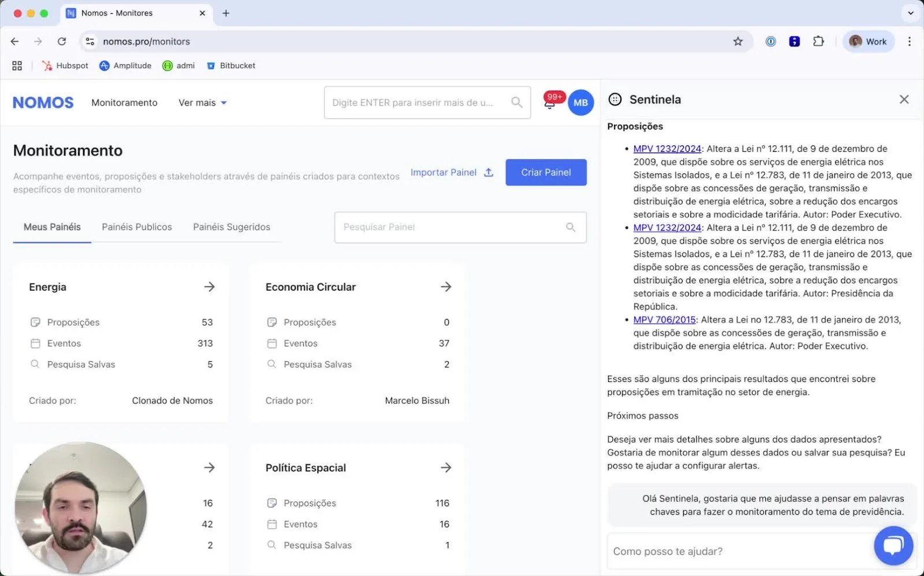Click the magnifier in Pesquisar Painel field
The width and height of the screenshot is (924, 576).
(571, 227)
